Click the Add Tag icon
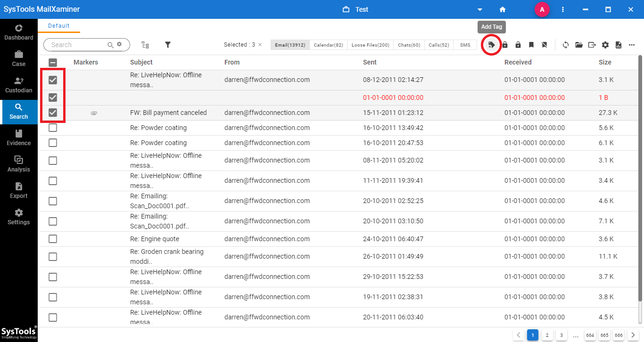The image size is (644, 342). (491, 45)
